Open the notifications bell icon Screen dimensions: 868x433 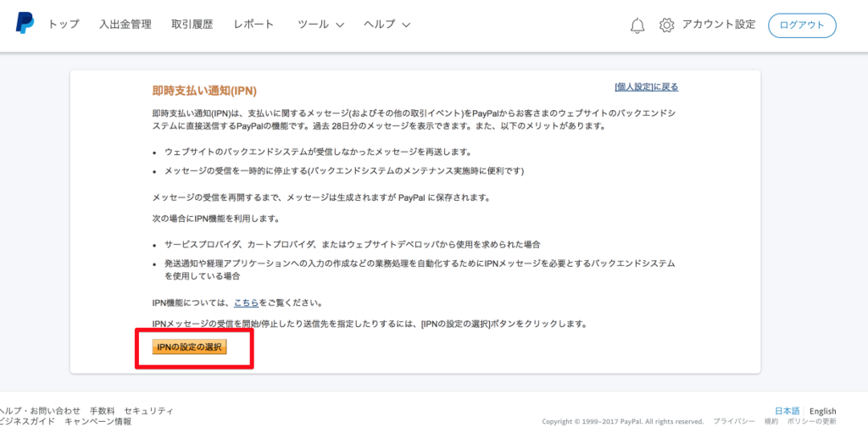tap(637, 25)
